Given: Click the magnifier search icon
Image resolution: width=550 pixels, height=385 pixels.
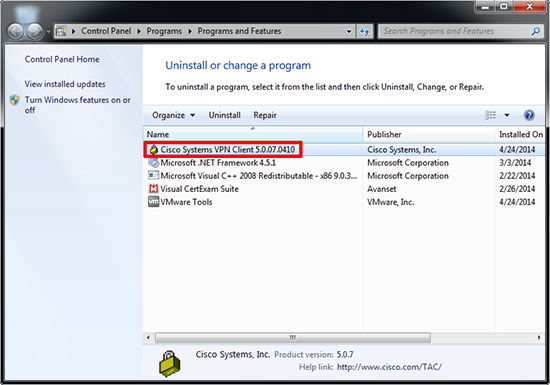Looking at the screenshot, I should click(536, 31).
